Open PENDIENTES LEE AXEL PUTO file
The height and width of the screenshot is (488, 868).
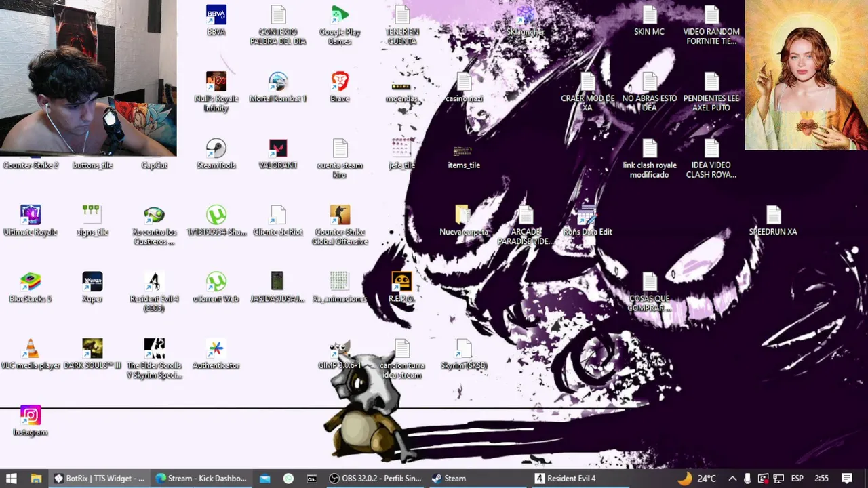(711, 91)
